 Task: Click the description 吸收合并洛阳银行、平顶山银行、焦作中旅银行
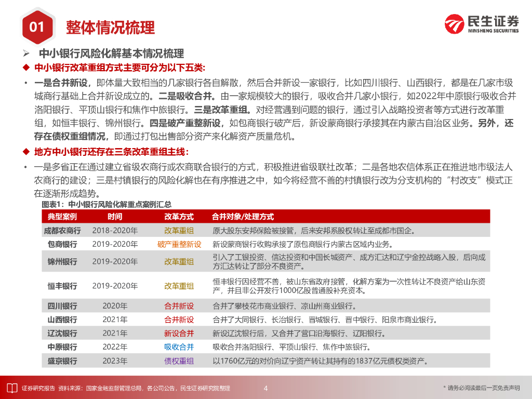tap(292, 347)
